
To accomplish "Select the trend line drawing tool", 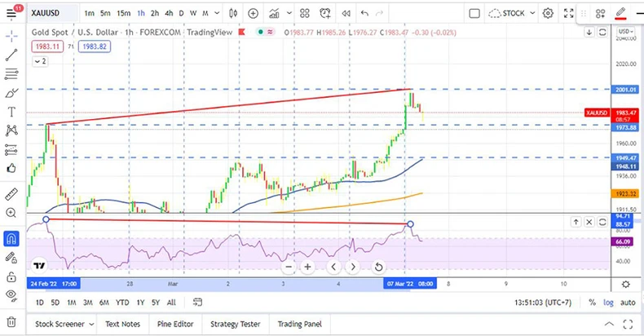I will click(x=11, y=55).
